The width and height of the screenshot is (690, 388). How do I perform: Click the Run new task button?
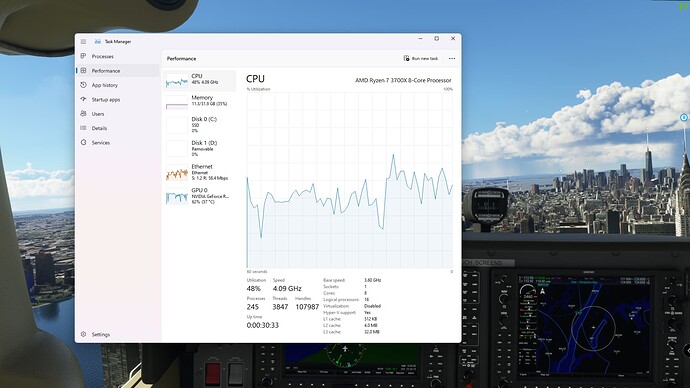[421, 58]
